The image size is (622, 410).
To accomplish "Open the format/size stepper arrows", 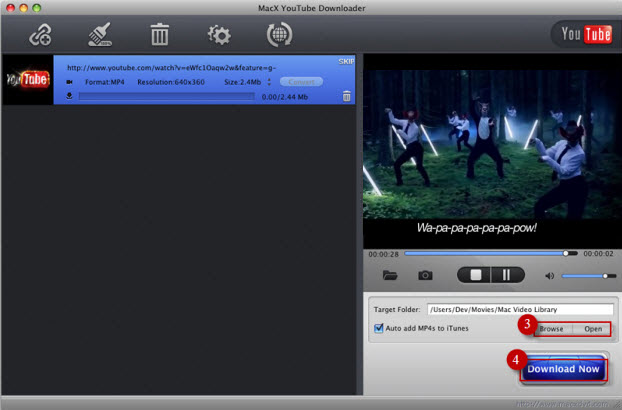I will click(269, 82).
